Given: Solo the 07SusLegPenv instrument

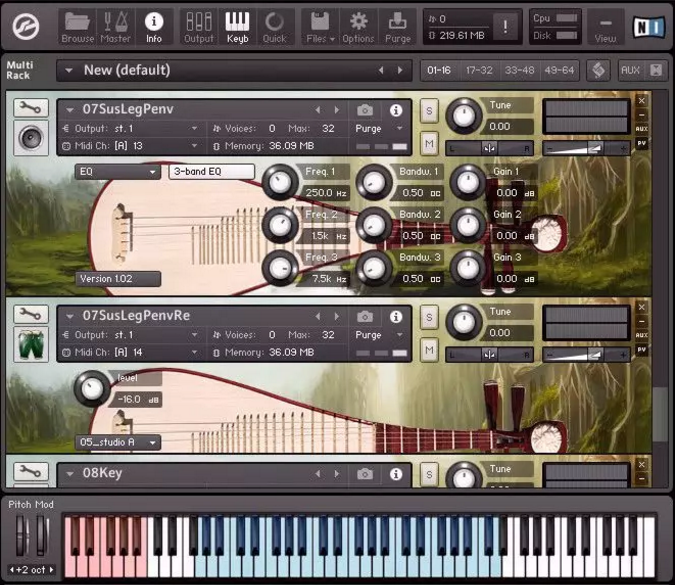Looking at the screenshot, I should pos(429,111).
